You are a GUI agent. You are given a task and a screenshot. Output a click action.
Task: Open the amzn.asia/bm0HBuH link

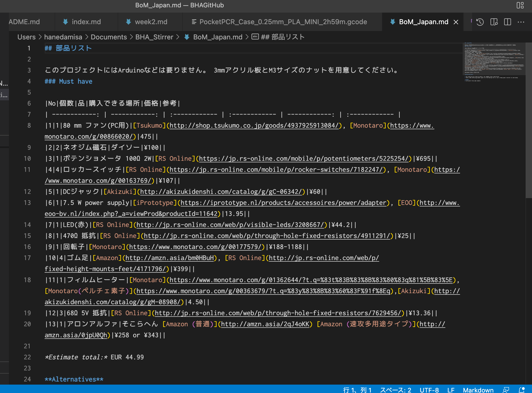click(x=170, y=258)
